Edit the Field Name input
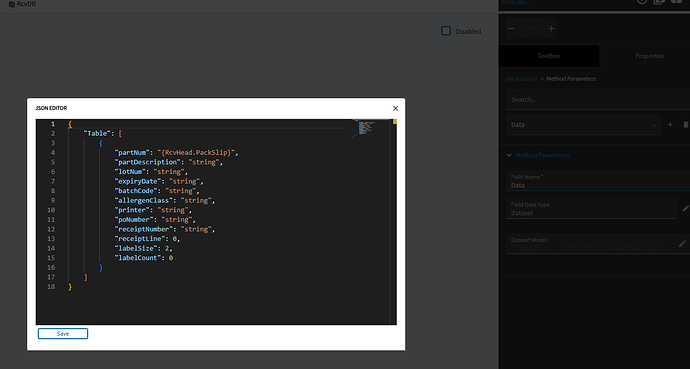Image resolution: width=690 pixels, height=369 pixels. point(598,181)
